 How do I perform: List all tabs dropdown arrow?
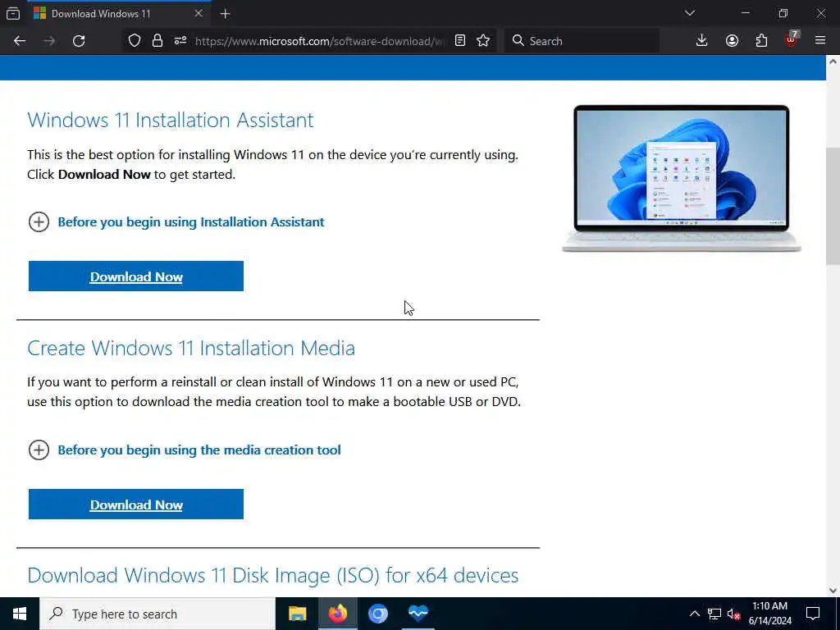tap(690, 13)
